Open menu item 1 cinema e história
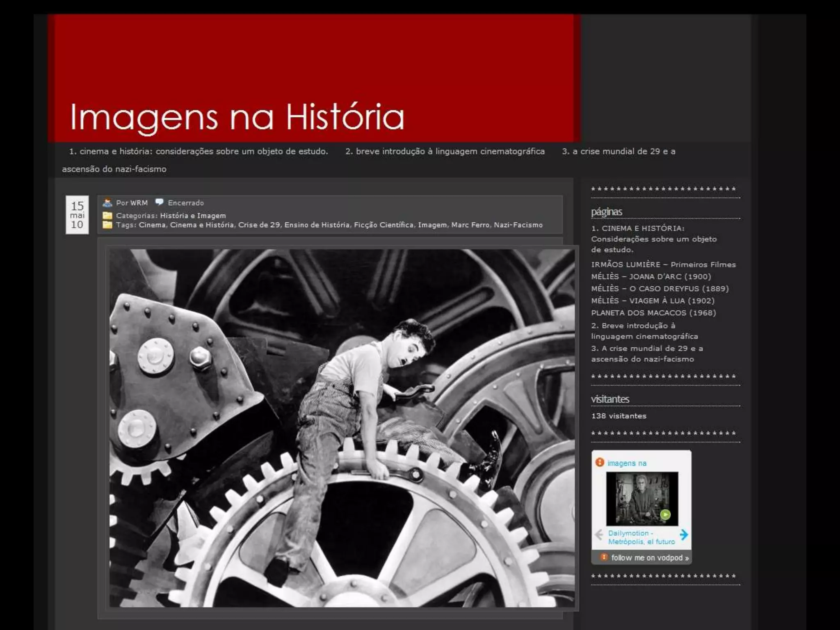The width and height of the screenshot is (840, 630). [x=199, y=151]
